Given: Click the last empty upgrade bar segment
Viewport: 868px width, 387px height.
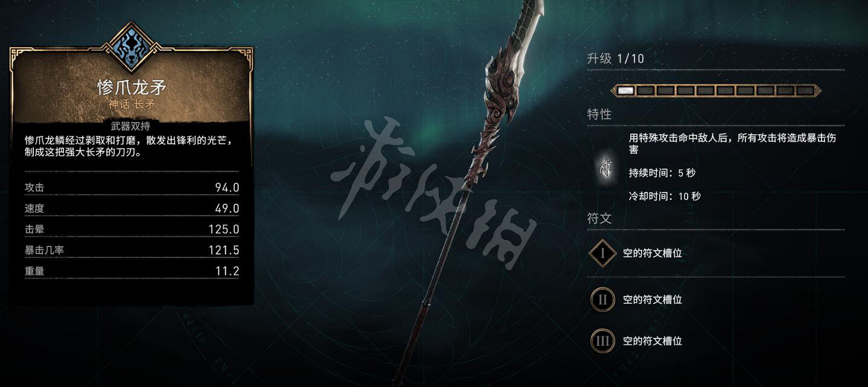Looking at the screenshot, I should (805, 91).
